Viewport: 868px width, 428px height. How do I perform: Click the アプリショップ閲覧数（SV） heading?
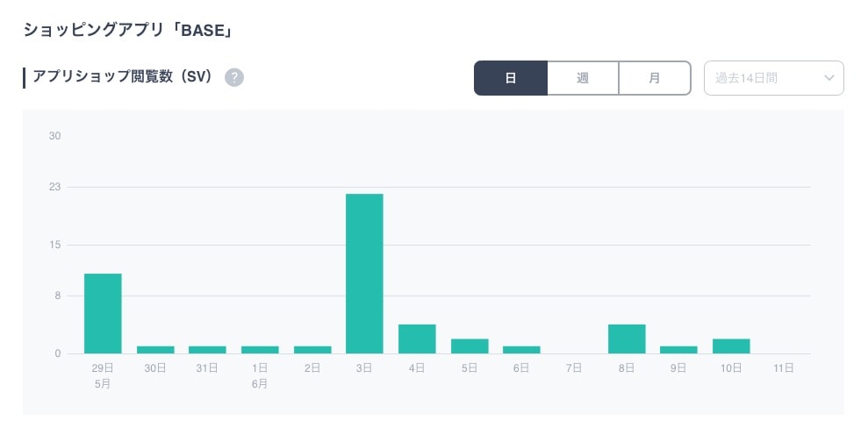pyautogui.click(x=123, y=77)
